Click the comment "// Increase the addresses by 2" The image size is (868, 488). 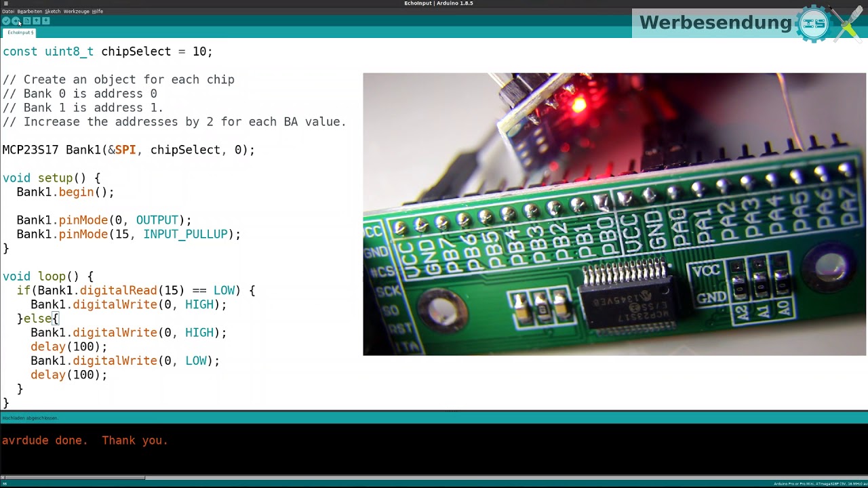pyautogui.click(x=175, y=122)
